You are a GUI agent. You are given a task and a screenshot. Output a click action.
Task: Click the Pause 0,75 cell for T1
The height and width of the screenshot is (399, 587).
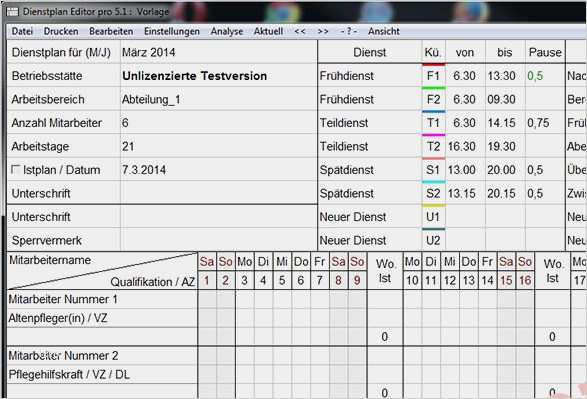pyautogui.click(x=545, y=123)
